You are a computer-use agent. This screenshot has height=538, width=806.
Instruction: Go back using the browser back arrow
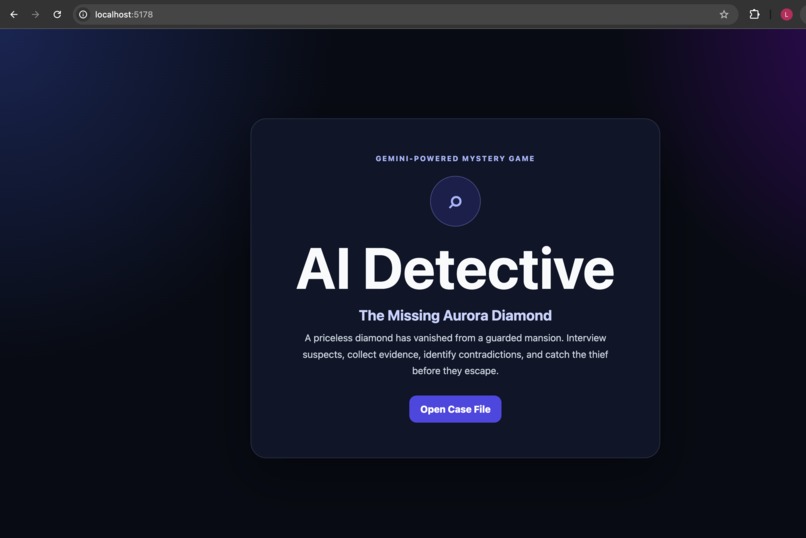tap(14, 14)
